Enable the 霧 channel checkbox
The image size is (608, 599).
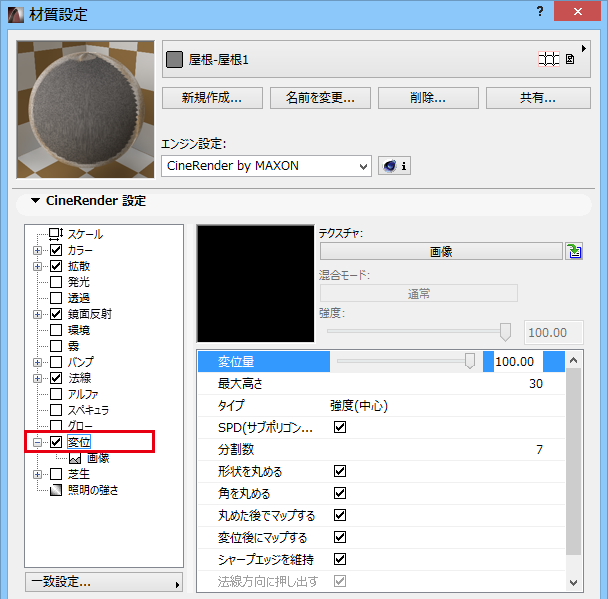[56, 346]
